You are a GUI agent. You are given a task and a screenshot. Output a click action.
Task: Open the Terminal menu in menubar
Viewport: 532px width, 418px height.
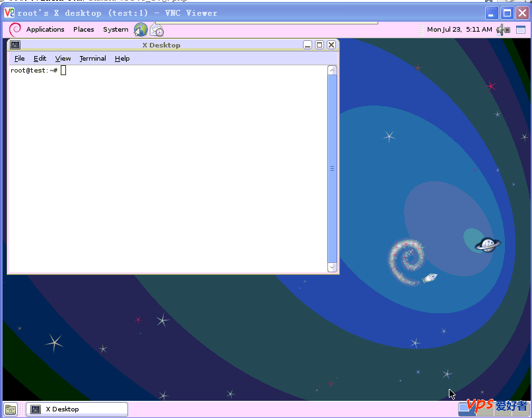pyautogui.click(x=92, y=59)
